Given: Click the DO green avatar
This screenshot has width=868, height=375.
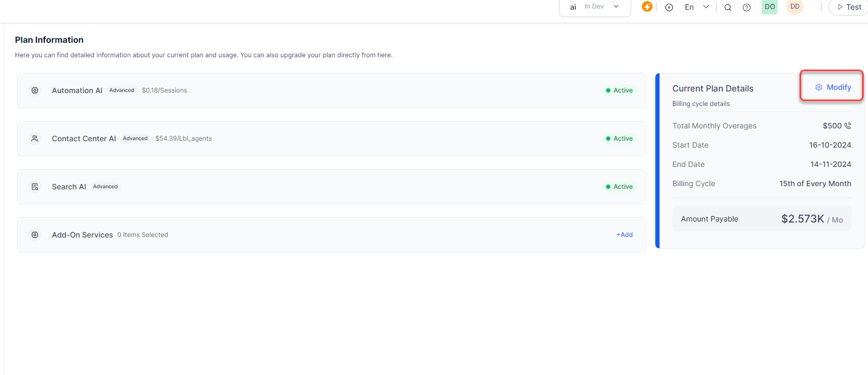Looking at the screenshot, I should pyautogui.click(x=770, y=7).
